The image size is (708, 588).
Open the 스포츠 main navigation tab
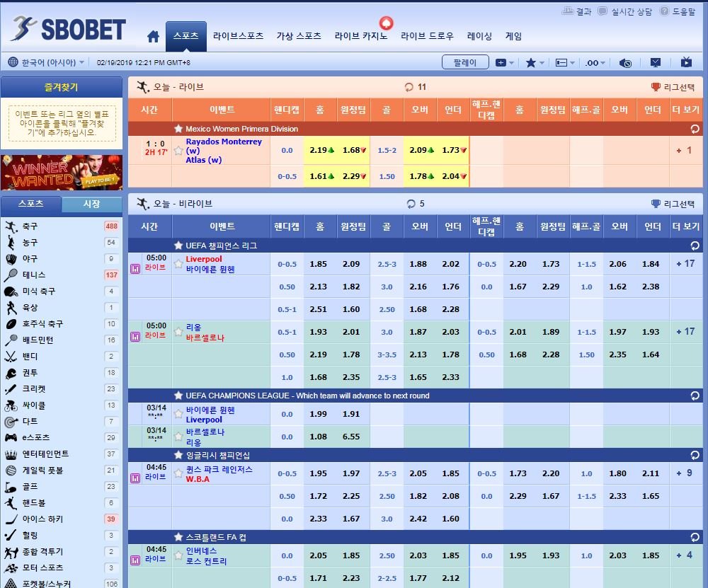186,36
